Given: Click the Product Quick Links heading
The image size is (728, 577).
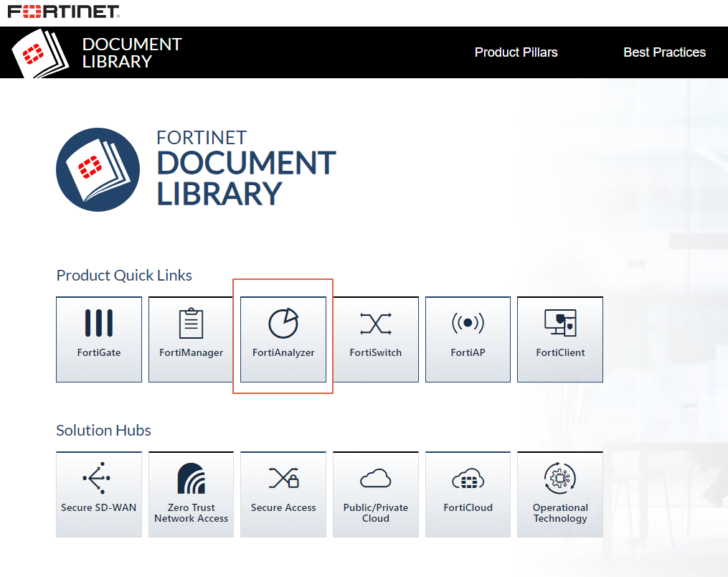Looking at the screenshot, I should 124,276.
